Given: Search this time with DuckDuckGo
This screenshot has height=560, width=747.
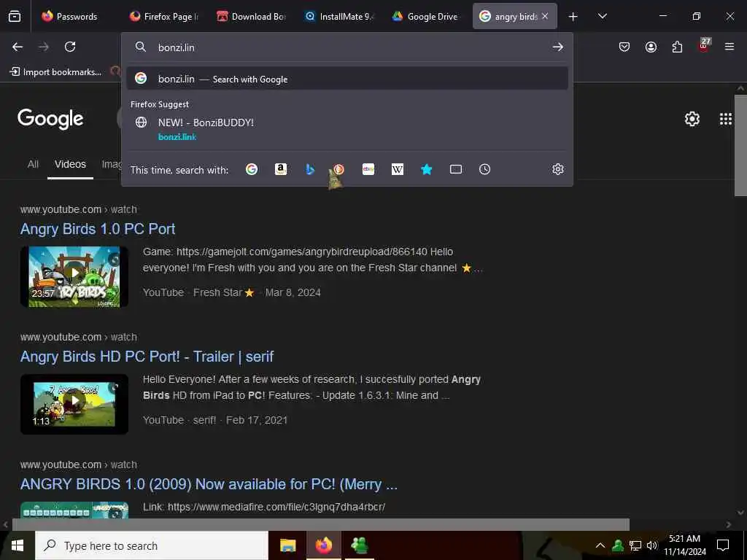Looking at the screenshot, I should point(338,169).
